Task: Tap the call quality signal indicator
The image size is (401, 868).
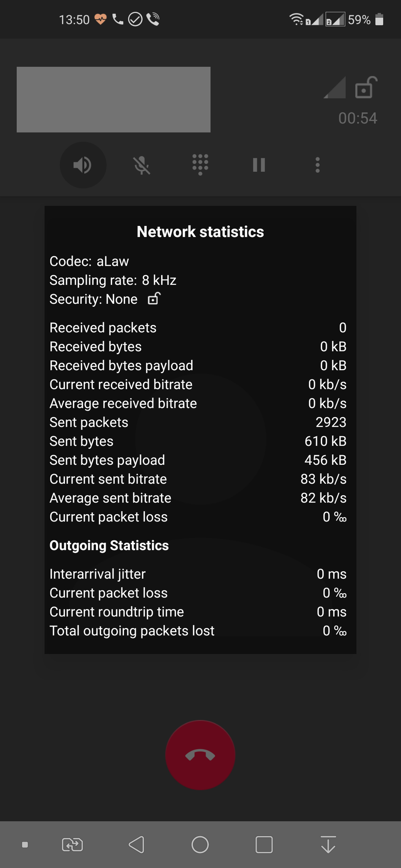Action: click(335, 88)
